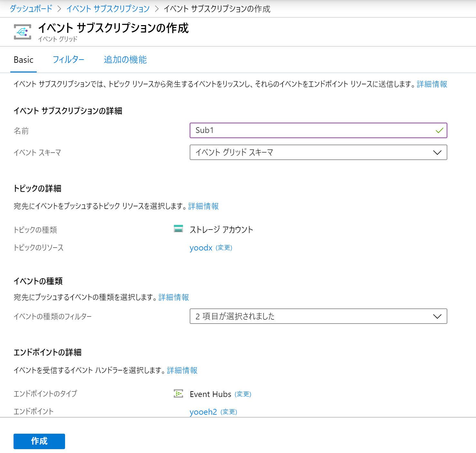Viewport: 476px width, 453px height.
Task: Click the Event Hubs icon
Action: coord(178,393)
